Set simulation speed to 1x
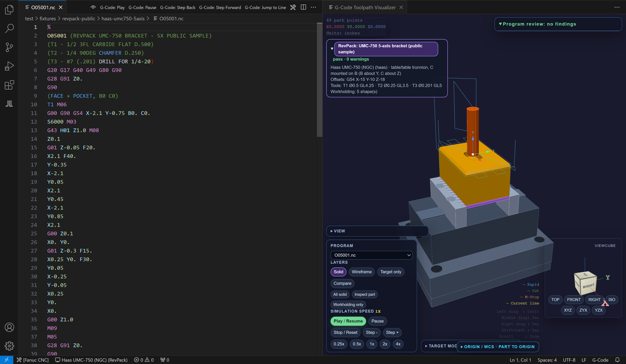The width and height of the screenshot is (626, 364). (372, 344)
